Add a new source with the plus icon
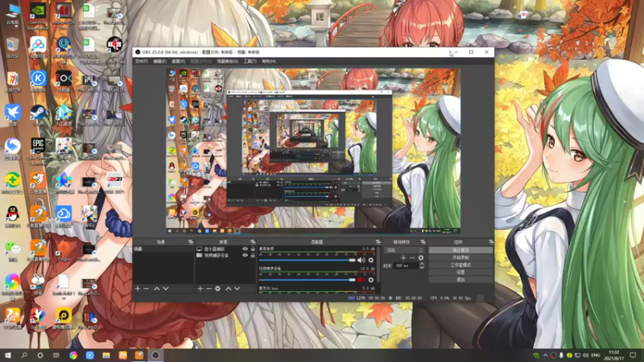 coord(200,289)
